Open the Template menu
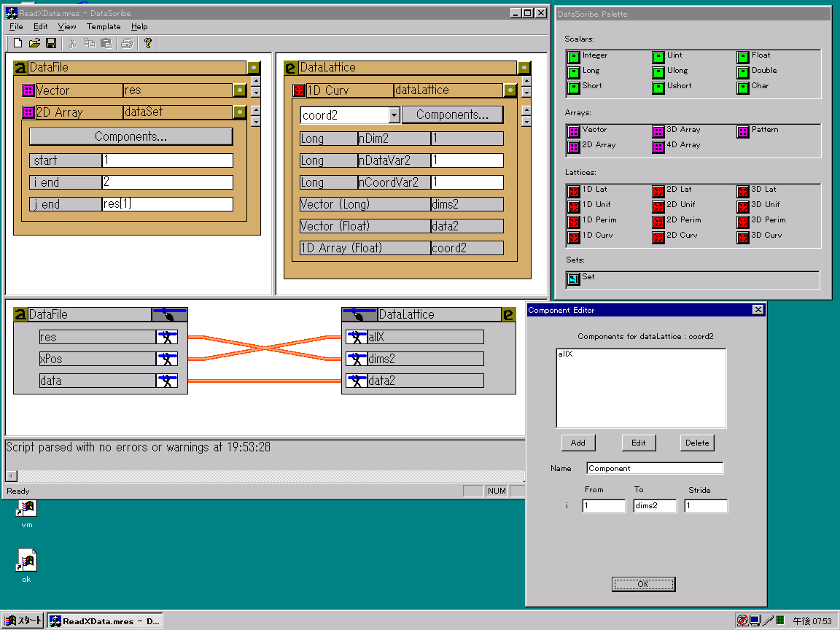The image size is (840, 630). tap(104, 26)
